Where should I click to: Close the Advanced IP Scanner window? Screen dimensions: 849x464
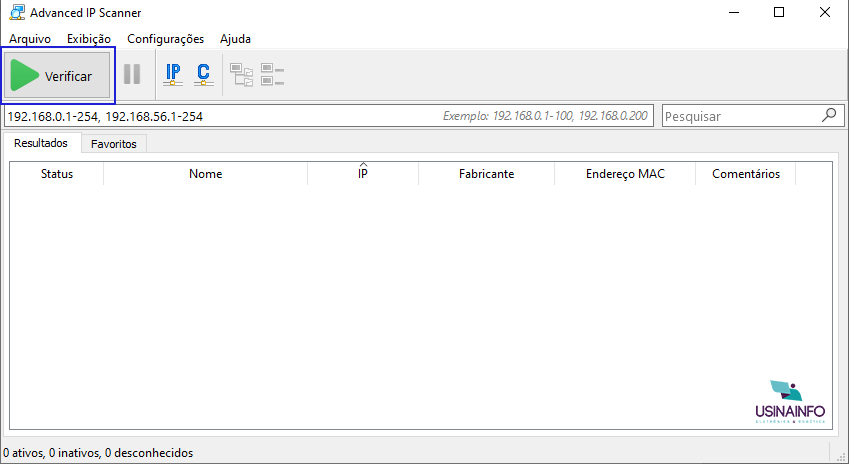825,12
